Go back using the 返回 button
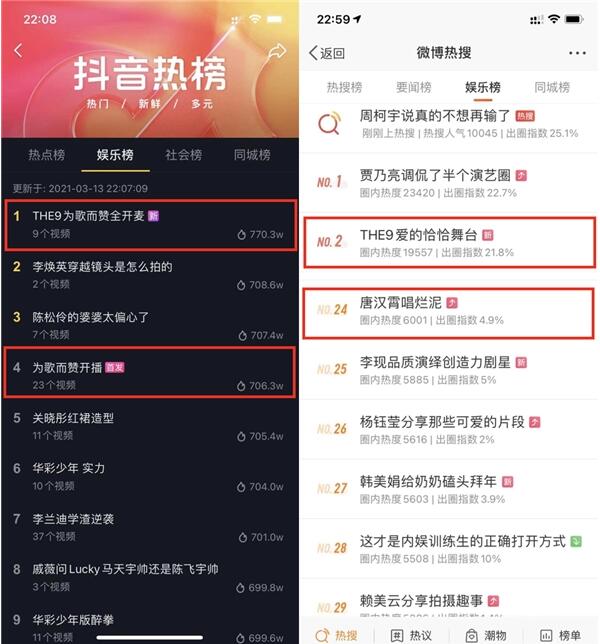The image size is (600, 644). (327, 53)
